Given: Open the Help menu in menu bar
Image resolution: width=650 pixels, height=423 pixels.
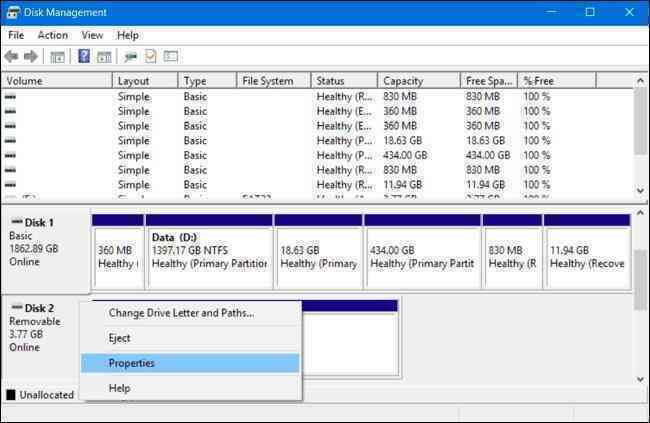Looking at the screenshot, I should pyautogui.click(x=128, y=35).
